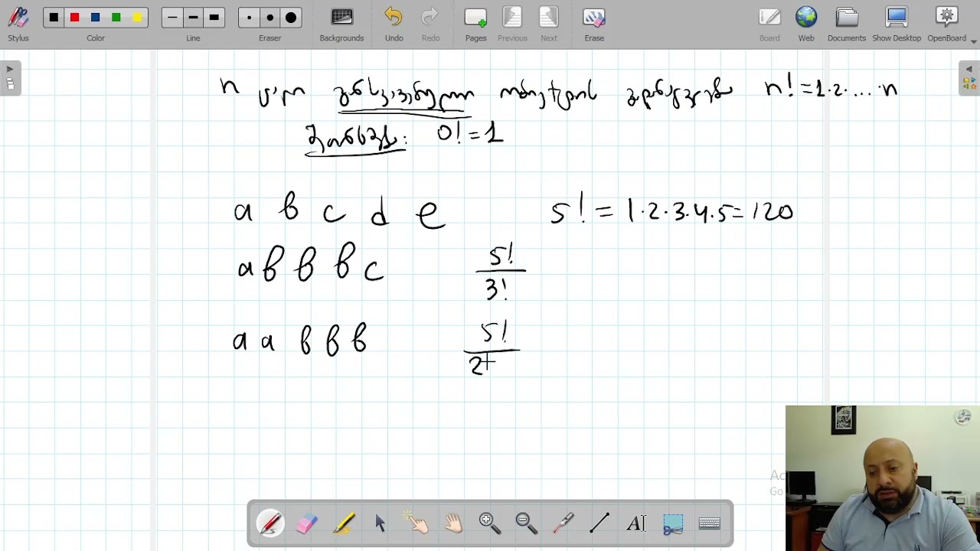Select the arrow Selector tool

coord(381,523)
